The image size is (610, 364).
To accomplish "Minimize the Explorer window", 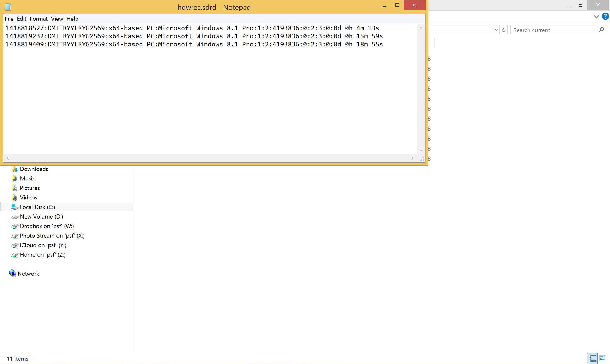I will point(568,5).
